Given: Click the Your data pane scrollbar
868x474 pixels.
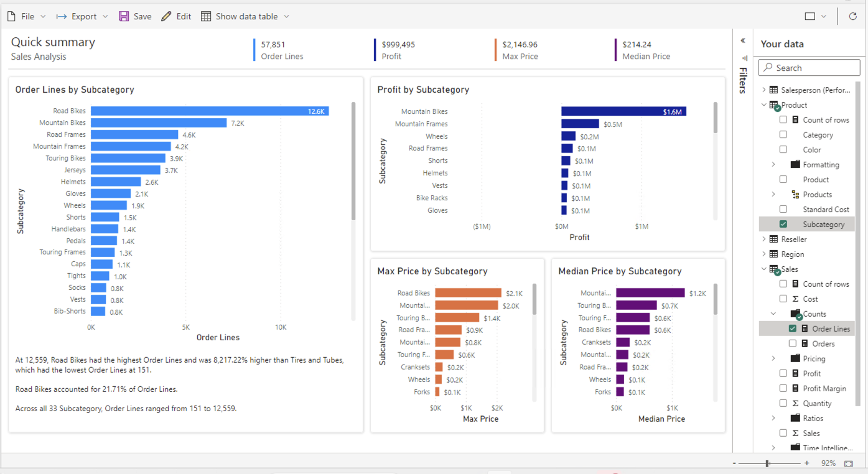Looking at the screenshot, I should click(x=858, y=243).
